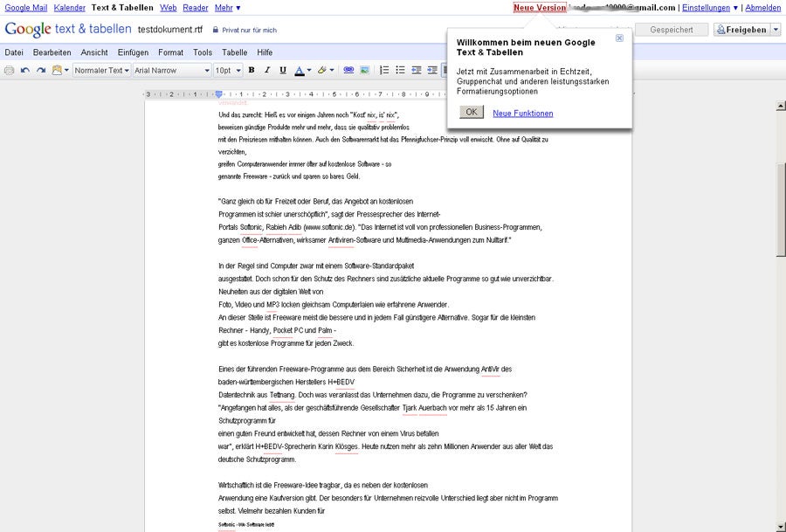Open the Format menu
786x532 pixels.
tap(171, 52)
